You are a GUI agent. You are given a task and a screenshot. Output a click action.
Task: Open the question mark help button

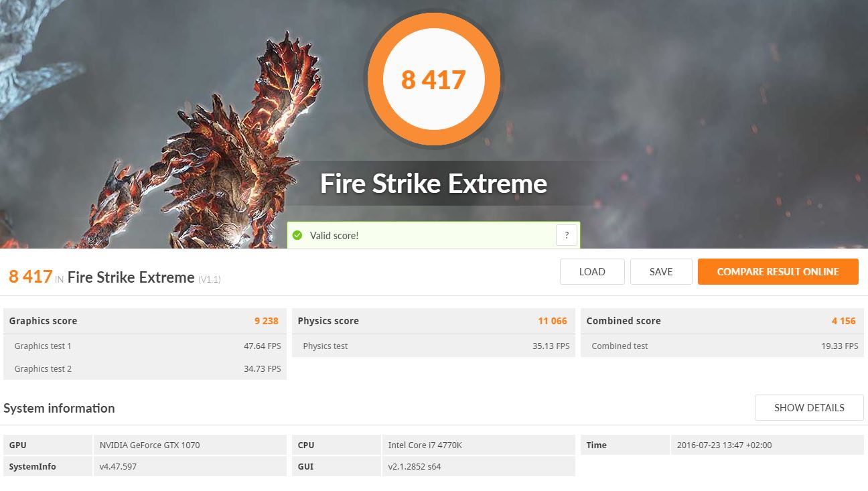click(567, 235)
